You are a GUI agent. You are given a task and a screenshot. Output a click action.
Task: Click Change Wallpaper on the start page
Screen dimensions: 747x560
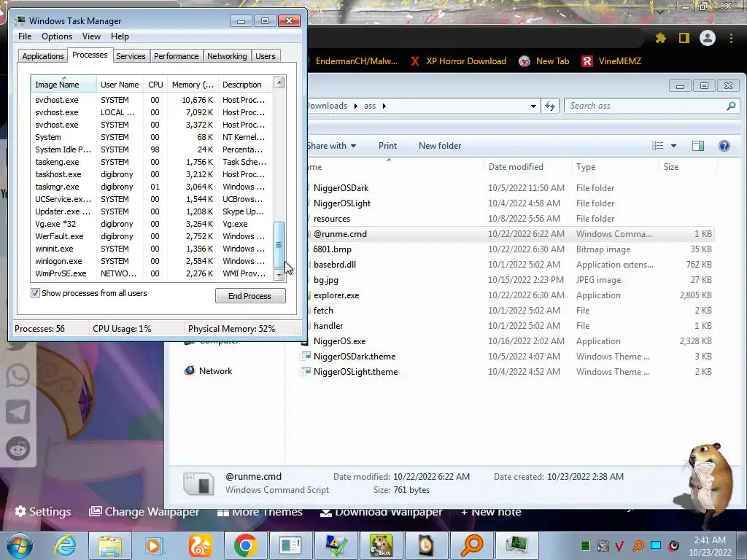pyautogui.click(x=144, y=511)
